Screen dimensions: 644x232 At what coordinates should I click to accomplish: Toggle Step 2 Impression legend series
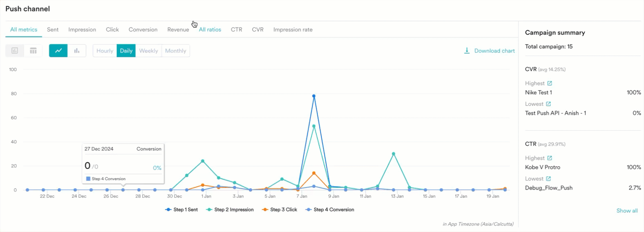(230, 210)
